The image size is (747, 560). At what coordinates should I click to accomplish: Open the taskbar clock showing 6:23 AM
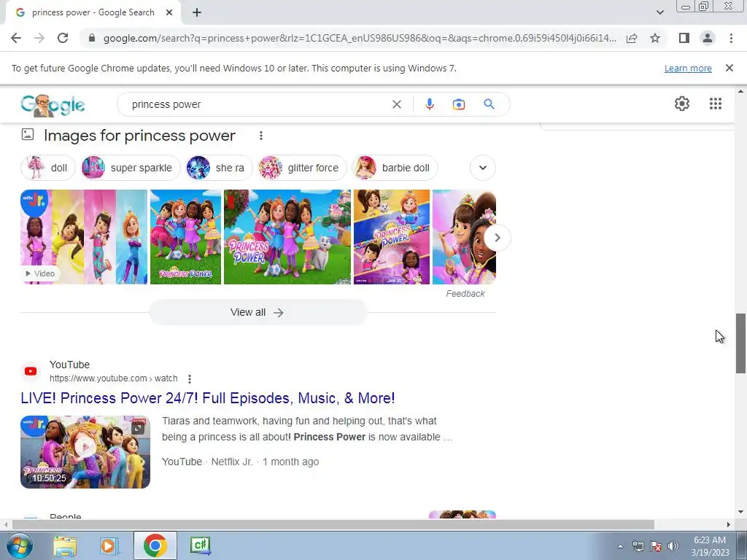710,546
